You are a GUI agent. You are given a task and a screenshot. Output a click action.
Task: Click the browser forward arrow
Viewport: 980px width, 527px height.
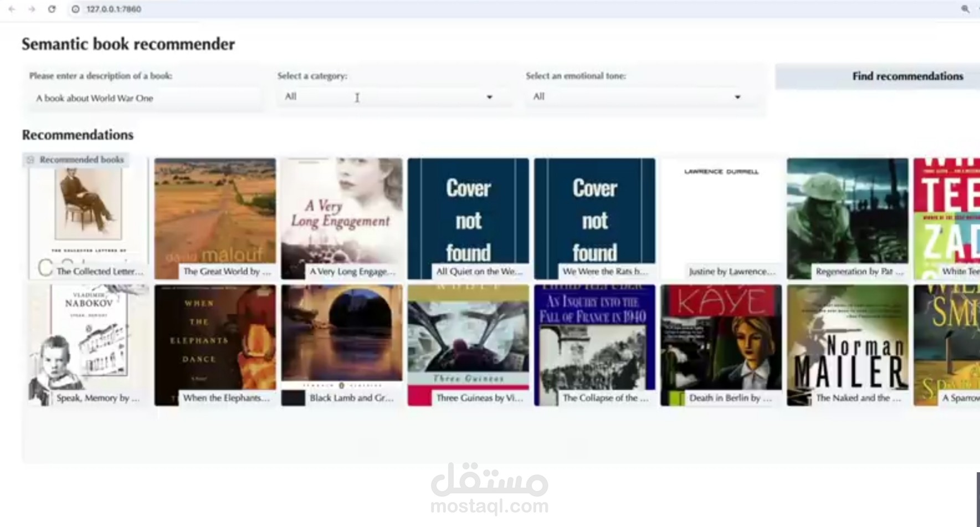point(32,9)
